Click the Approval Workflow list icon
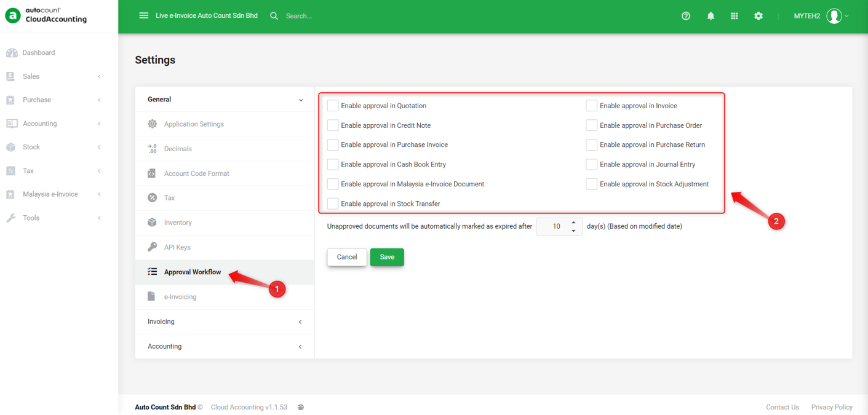Viewport: 868px width, 415px height. pos(152,272)
